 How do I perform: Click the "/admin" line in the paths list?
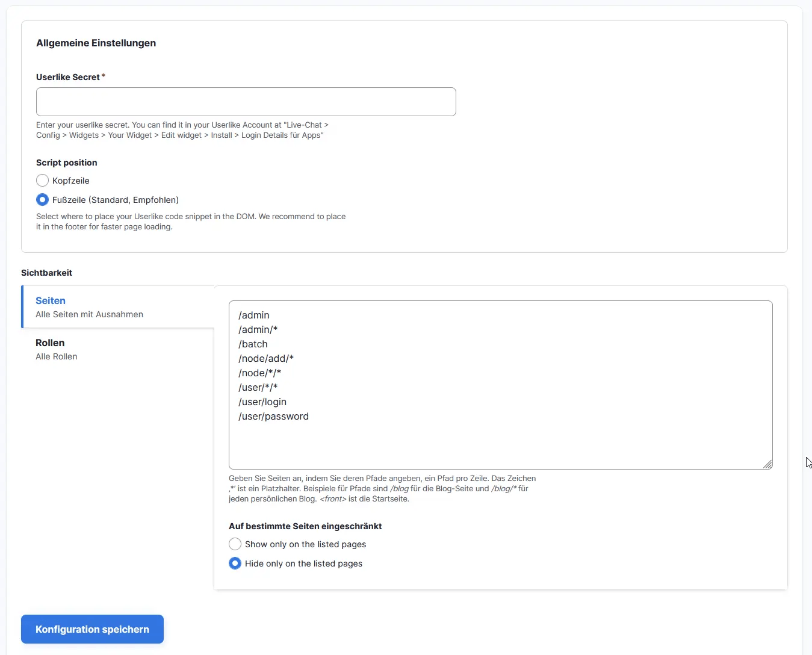click(x=254, y=315)
